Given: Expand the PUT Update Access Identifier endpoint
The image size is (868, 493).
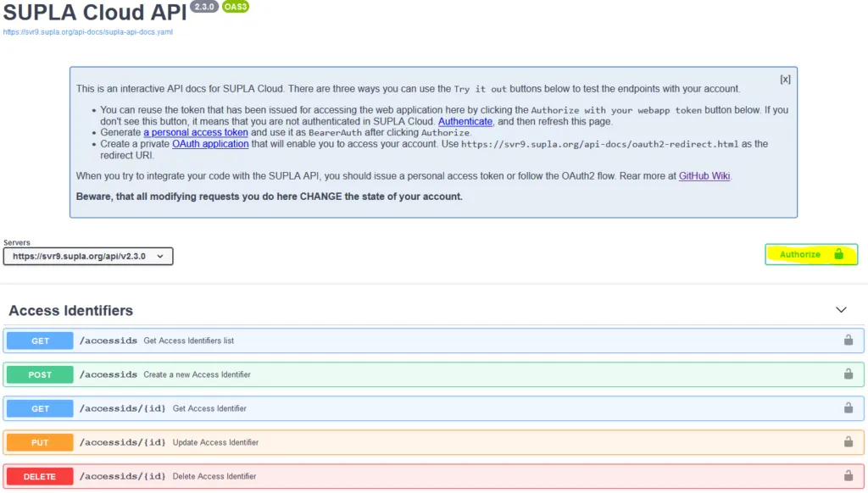Looking at the screenshot, I should pos(433,442).
